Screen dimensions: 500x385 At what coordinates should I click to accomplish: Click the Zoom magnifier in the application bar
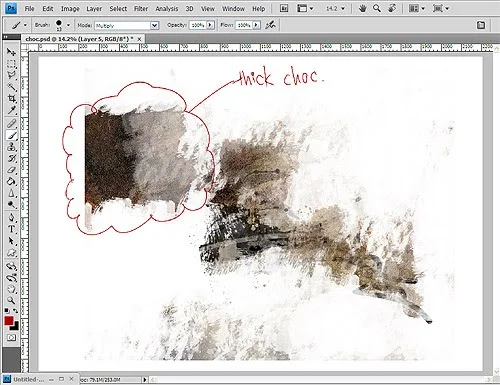(x=377, y=8)
